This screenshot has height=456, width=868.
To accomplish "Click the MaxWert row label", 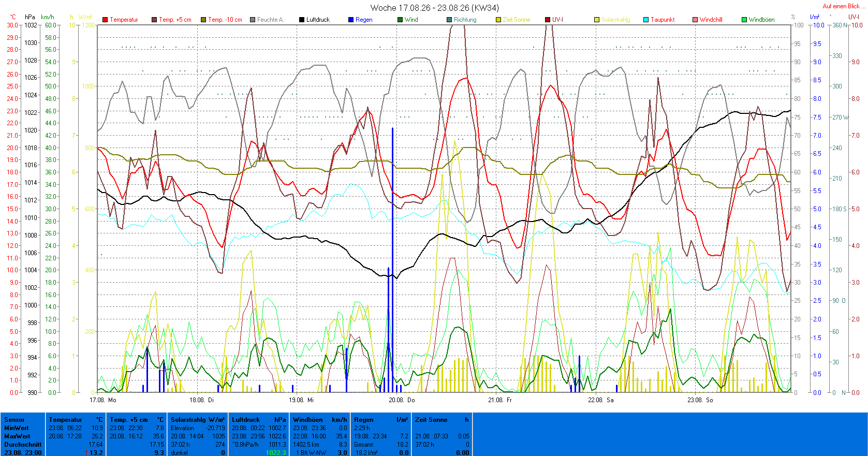I will click(17, 436).
